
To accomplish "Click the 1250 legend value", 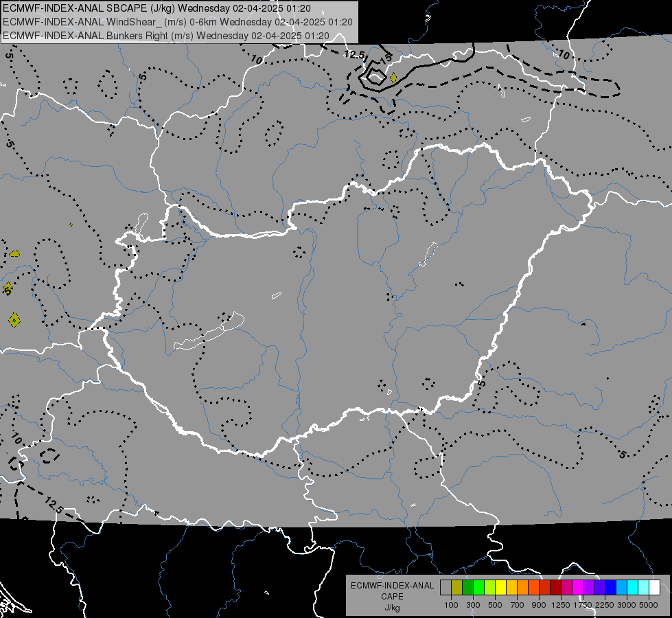I will point(561,605).
